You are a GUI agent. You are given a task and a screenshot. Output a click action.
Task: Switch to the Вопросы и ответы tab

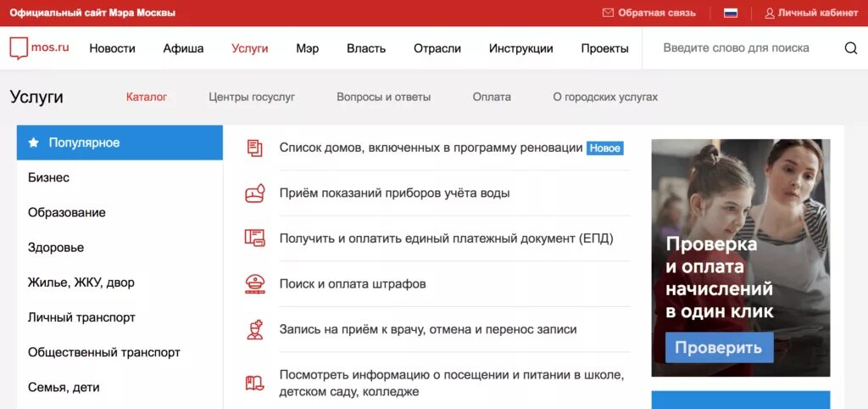384,97
